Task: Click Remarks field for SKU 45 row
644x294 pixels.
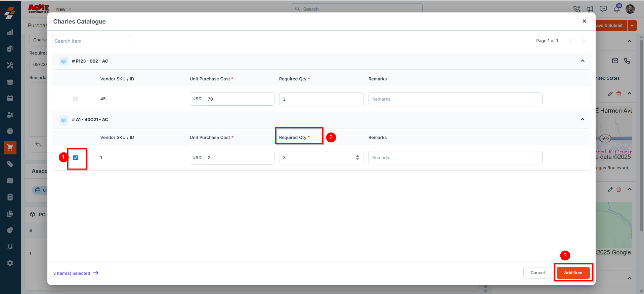Action: 455,99
